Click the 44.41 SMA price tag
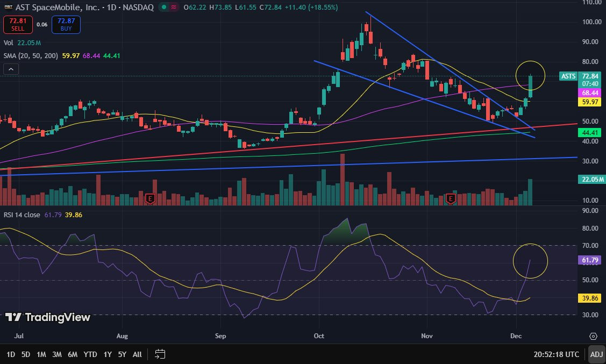This screenshot has width=606, height=364. click(x=589, y=133)
